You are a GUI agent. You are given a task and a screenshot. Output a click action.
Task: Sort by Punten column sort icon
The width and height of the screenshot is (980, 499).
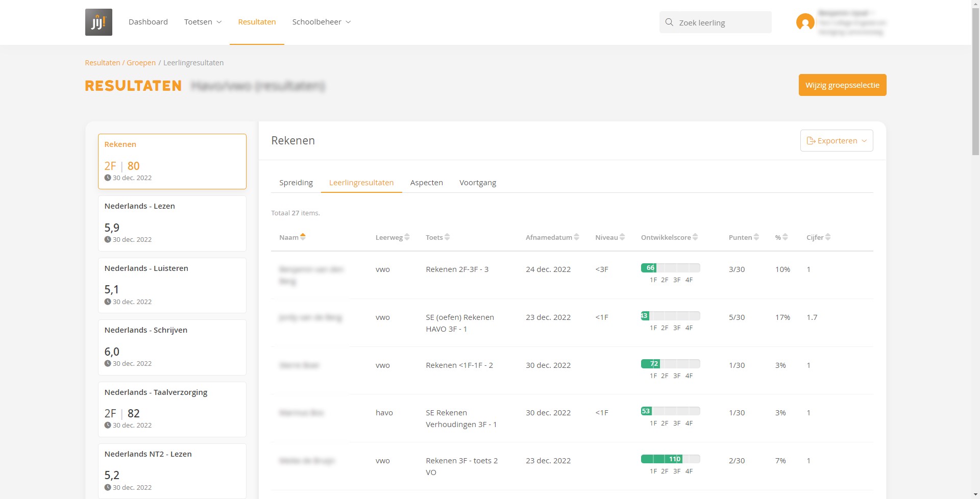coord(756,237)
